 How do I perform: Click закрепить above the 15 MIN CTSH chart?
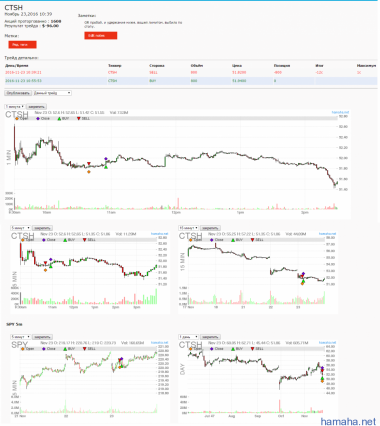tap(210, 228)
